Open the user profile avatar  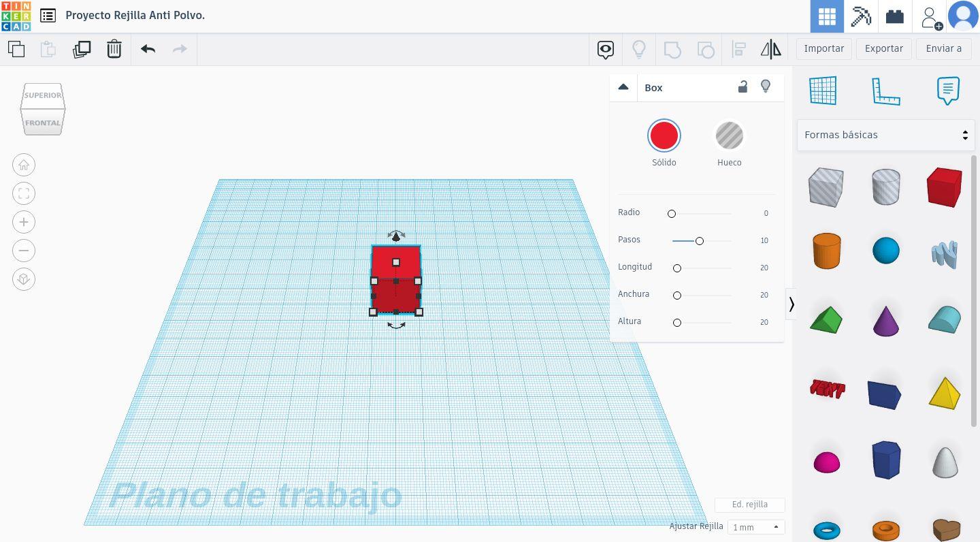(963, 16)
